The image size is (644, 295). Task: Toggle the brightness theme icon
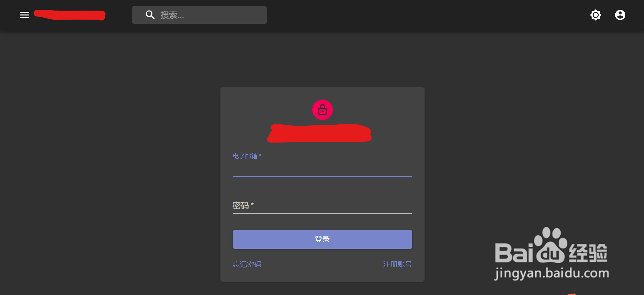pyautogui.click(x=596, y=15)
